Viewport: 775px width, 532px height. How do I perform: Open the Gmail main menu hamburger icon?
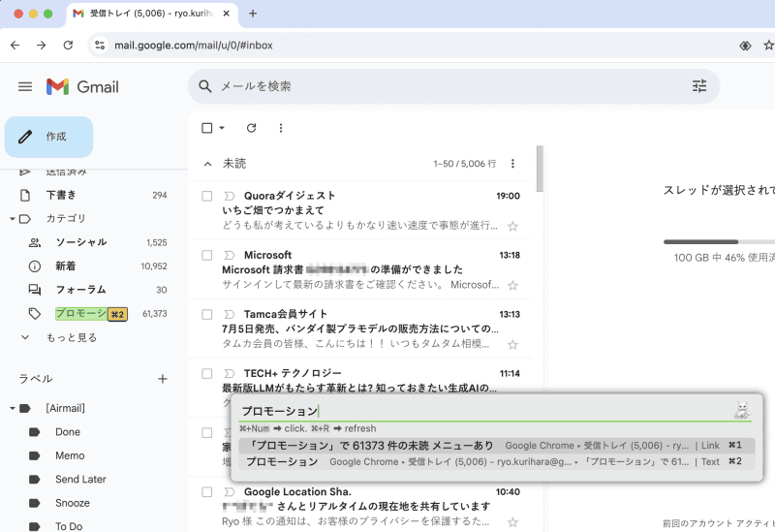(x=25, y=87)
